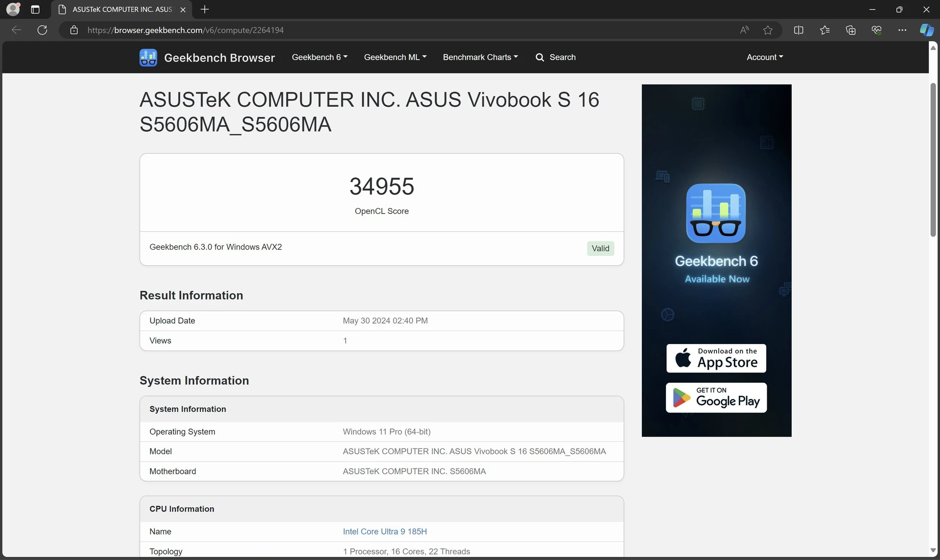
Task: Click the scrollbar down arrow
Action: coord(933,551)
